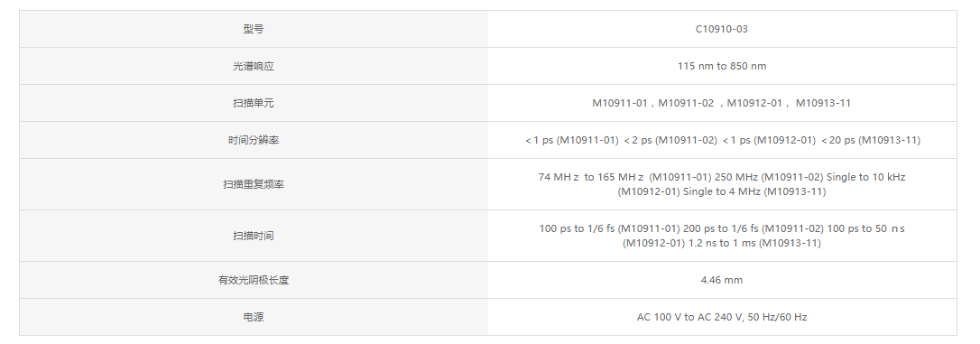This screenshot has height=344, width=980.
Task: Click the 光谱响应 row label
Action: [x=254, y=66]
